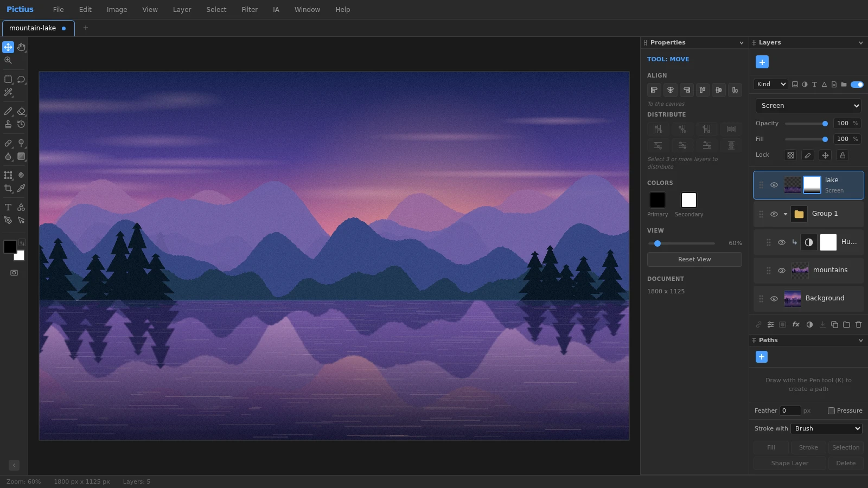Duplicate layer using Layers footer icon
This screenshot has height=488, width=868.
pyautogui.click(x=834, y=325)
